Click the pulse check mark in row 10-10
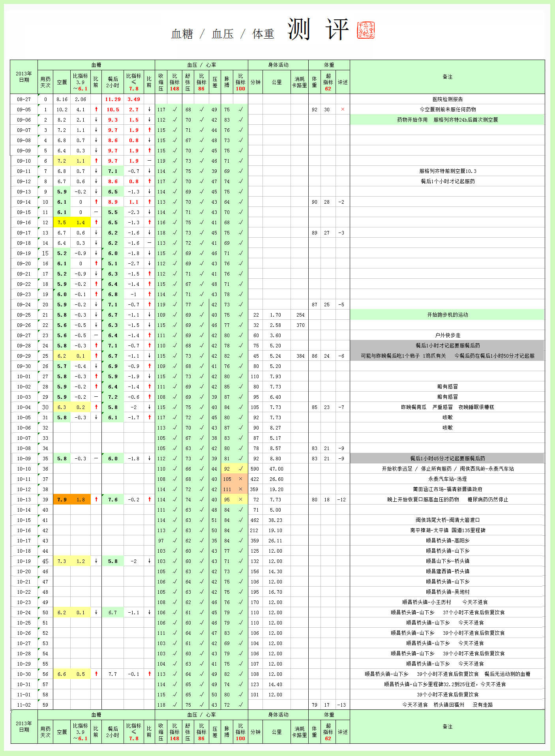 [x=240, y=469]
